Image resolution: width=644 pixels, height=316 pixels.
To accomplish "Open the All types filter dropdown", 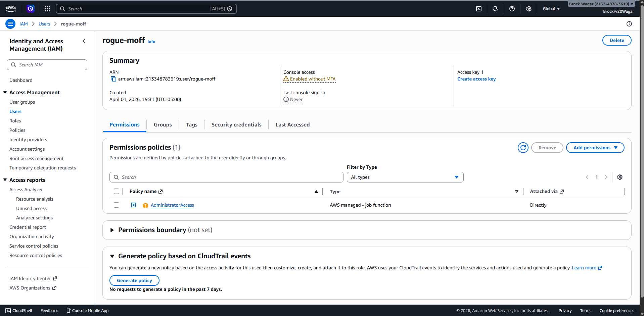I will [x=405, y=177].
